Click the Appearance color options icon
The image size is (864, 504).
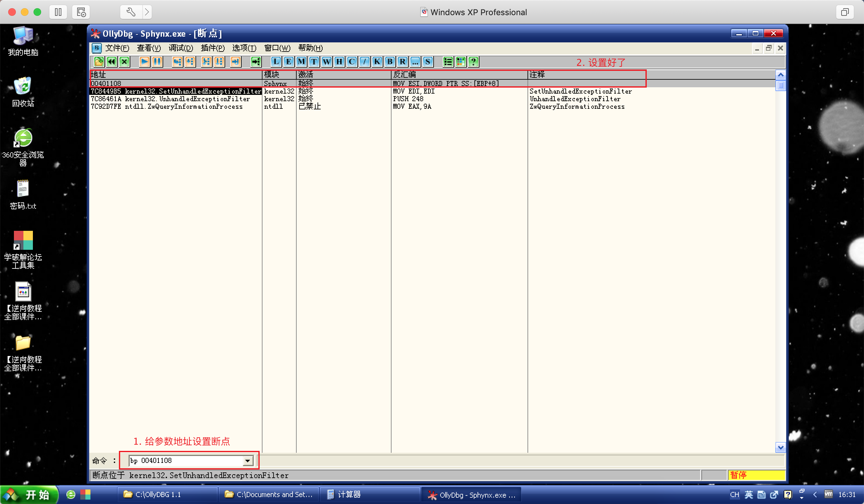point(460,62)
